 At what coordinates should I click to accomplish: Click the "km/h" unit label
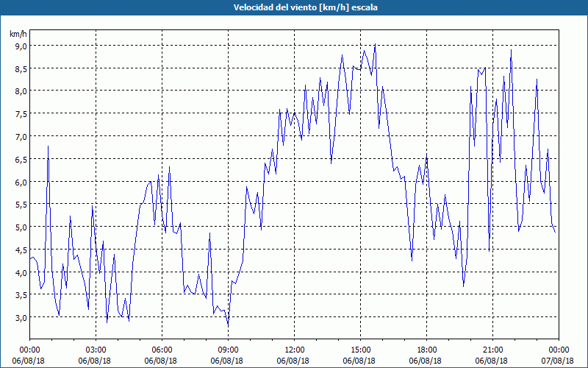[x=18, y=34]
